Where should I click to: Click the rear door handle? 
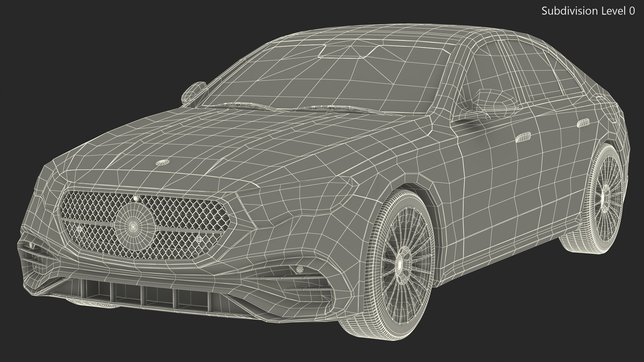584,123
